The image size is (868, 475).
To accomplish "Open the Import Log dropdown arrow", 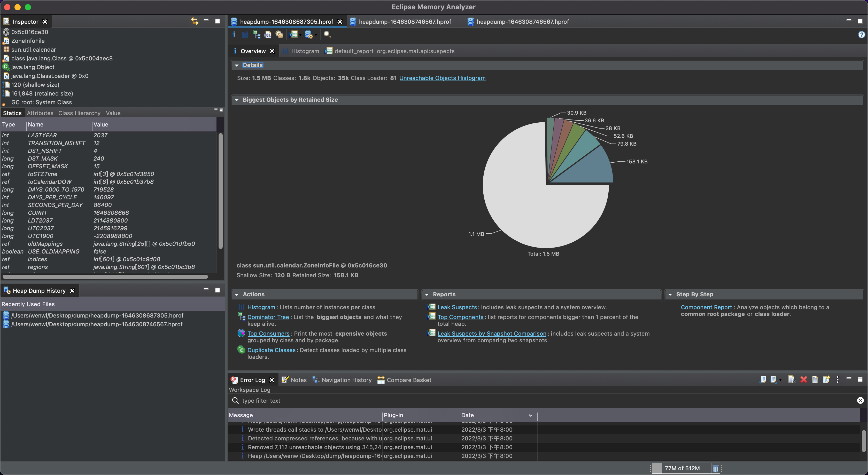I will click(x=780, y=381).
